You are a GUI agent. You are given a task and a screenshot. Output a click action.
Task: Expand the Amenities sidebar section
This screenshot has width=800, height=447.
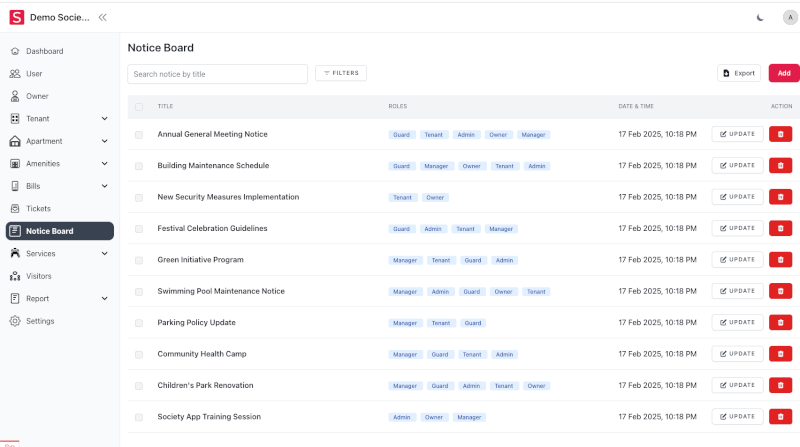pos(105,164)
